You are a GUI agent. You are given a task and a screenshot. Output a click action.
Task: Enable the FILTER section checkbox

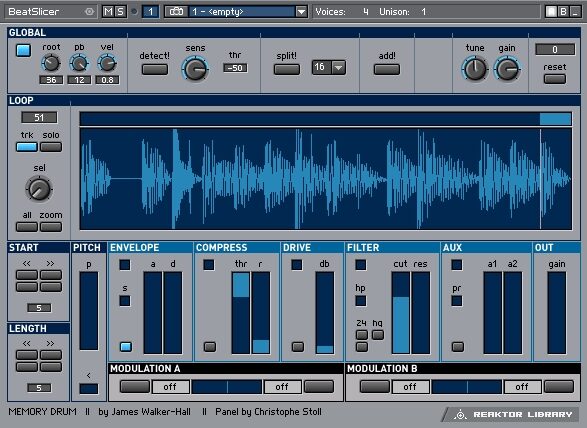pos(361,265)
